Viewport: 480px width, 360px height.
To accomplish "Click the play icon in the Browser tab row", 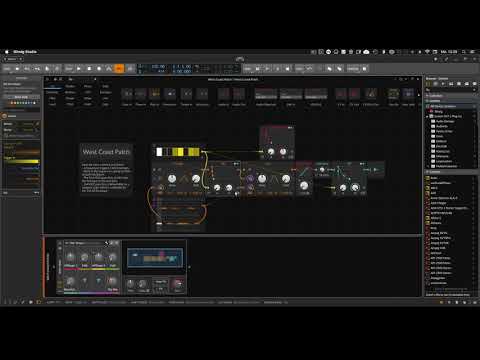I will click(x=443, y=84).
